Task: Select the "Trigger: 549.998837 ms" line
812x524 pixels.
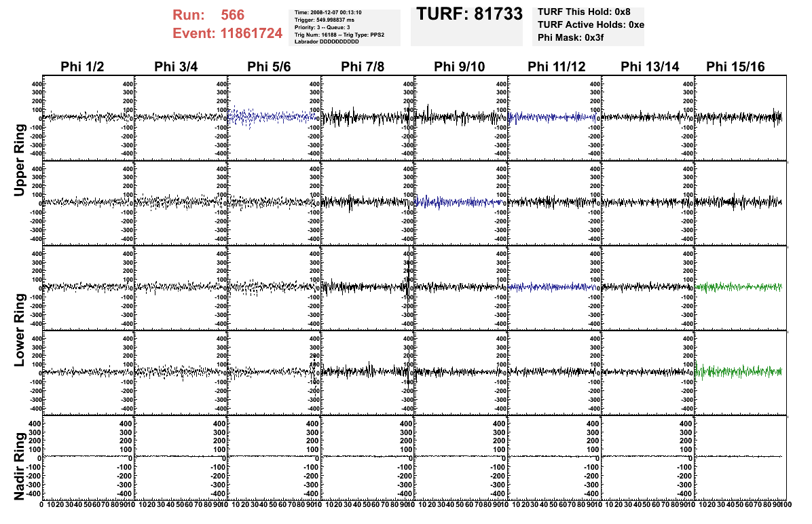Action: click(324, 20)
